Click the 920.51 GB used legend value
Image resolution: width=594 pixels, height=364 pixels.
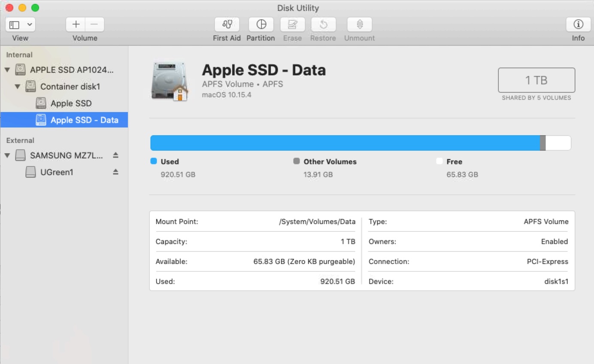pyautogui.click(x=178, y=175)
